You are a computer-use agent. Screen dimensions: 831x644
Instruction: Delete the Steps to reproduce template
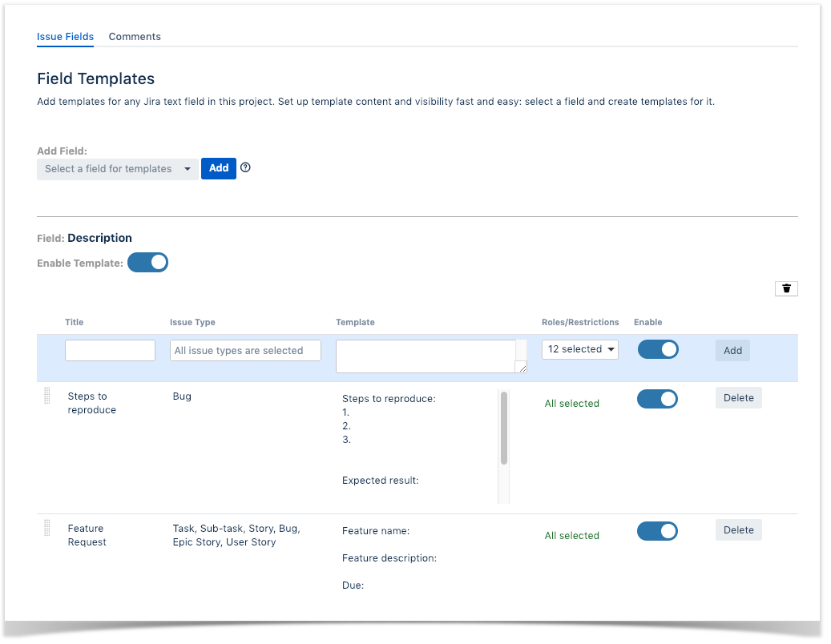click(739, 398)
